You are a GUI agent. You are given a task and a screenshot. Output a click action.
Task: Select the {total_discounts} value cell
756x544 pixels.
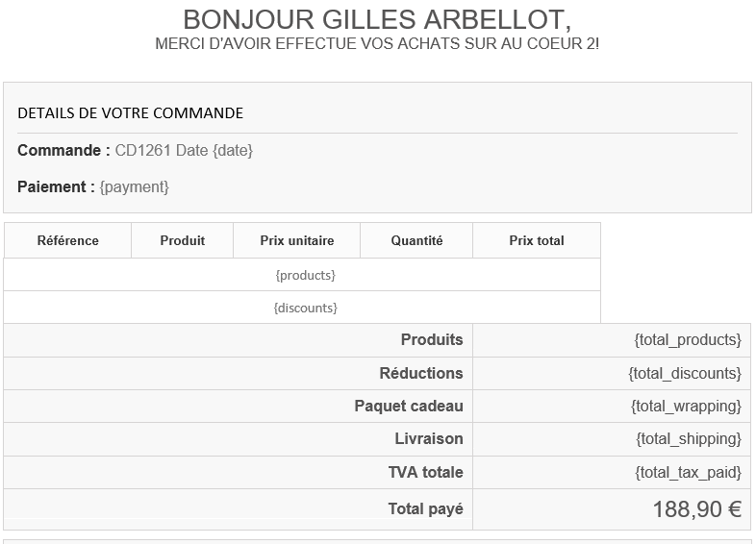685,373
